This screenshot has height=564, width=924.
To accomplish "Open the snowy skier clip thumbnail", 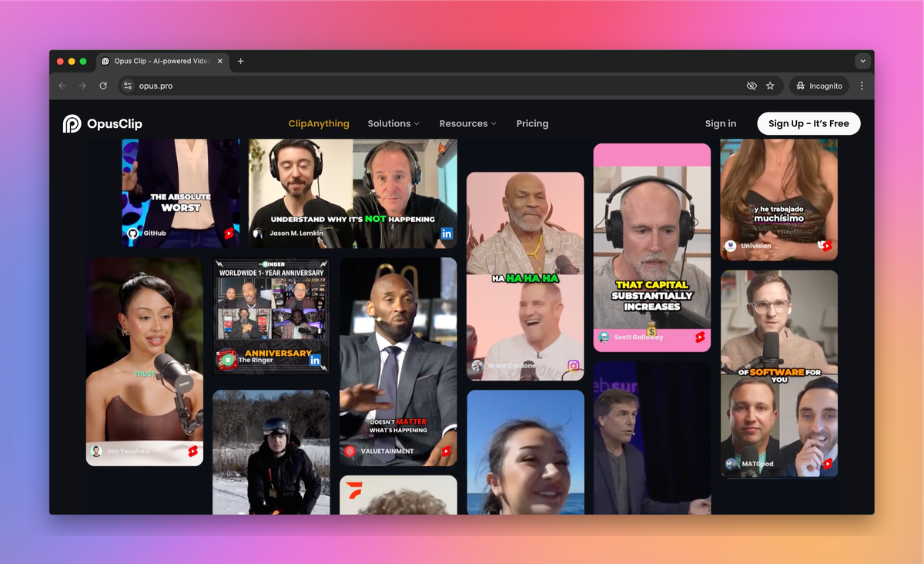I will (x=271, y=452).
